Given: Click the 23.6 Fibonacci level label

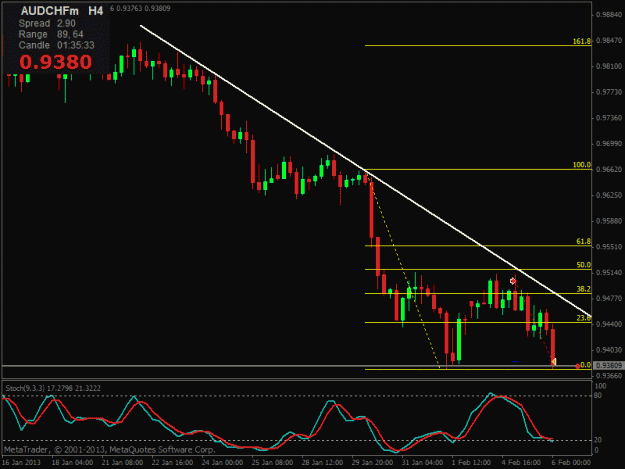Looking at the screenshot, I should pyautogui.click(x=584, y=318).
